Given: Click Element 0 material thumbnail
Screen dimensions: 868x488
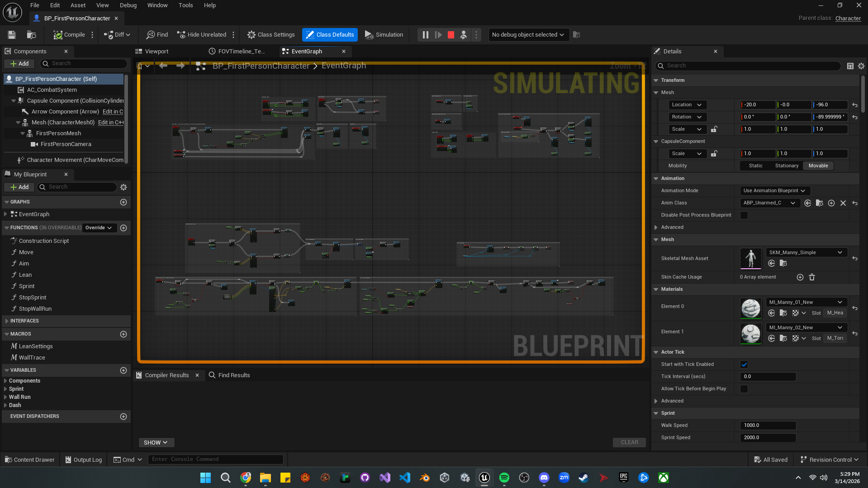Looking at the screenshot, I should tap(750, 309).
